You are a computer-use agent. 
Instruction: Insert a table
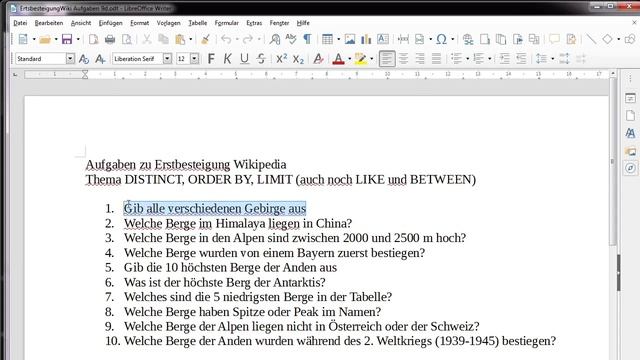pyautogui.click(x=327, y=39)
